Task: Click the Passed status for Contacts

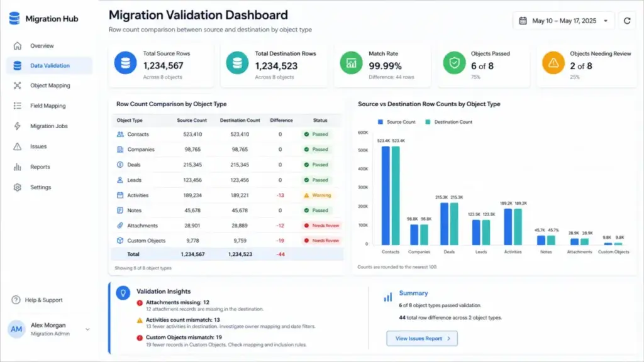Action: 316,134
